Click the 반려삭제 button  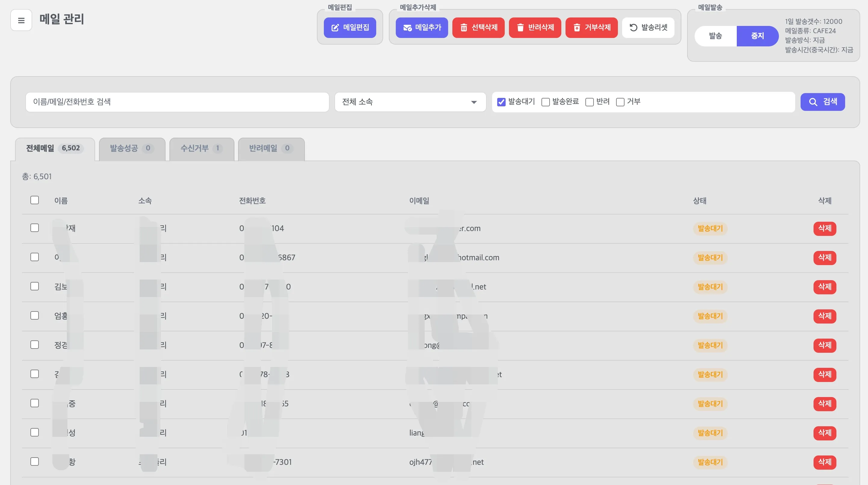(x=535, y=28)
